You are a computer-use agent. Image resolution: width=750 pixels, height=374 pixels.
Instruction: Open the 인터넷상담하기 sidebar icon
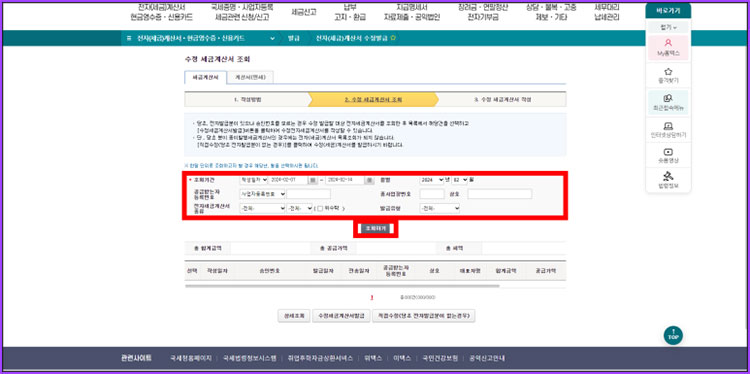coord(668,130)
